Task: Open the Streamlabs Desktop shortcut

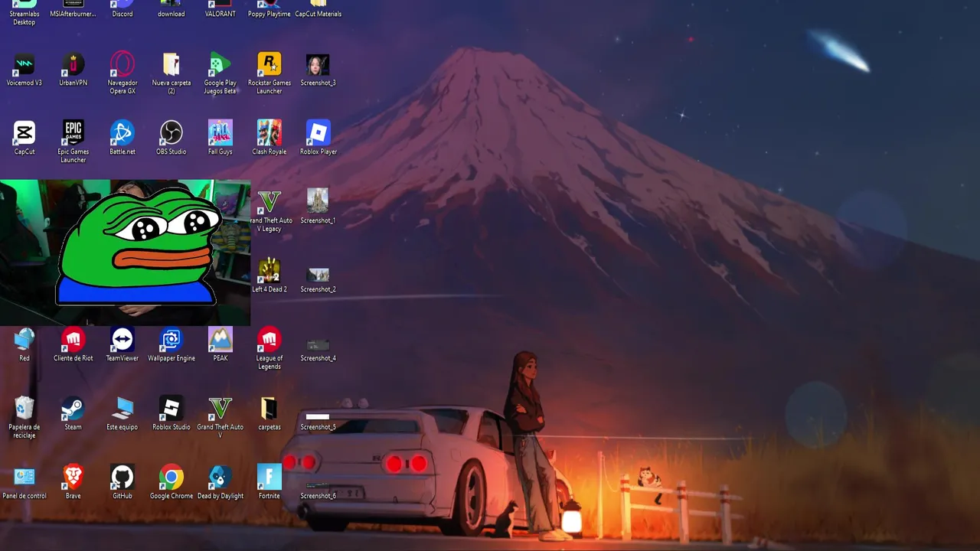Action: click(x=24, y=11)
